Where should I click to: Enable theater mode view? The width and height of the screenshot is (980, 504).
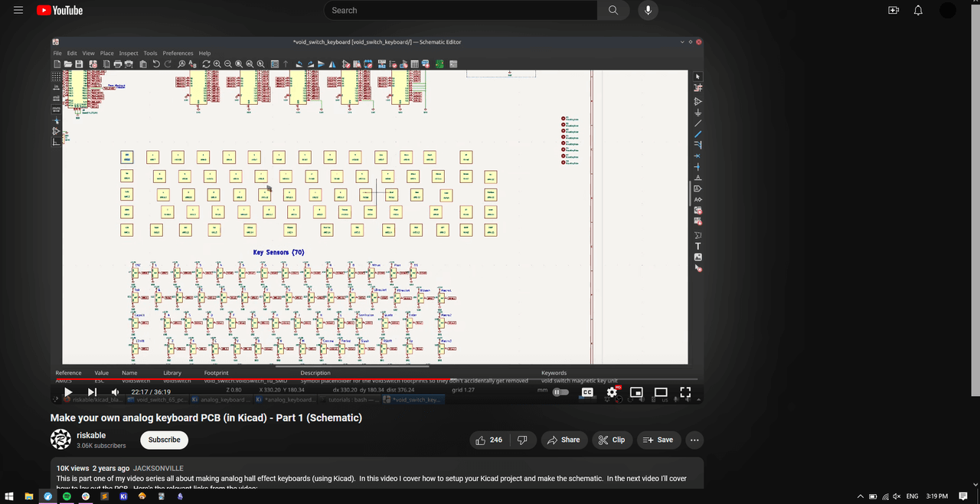pyautogui.click(x=661, y=392)
